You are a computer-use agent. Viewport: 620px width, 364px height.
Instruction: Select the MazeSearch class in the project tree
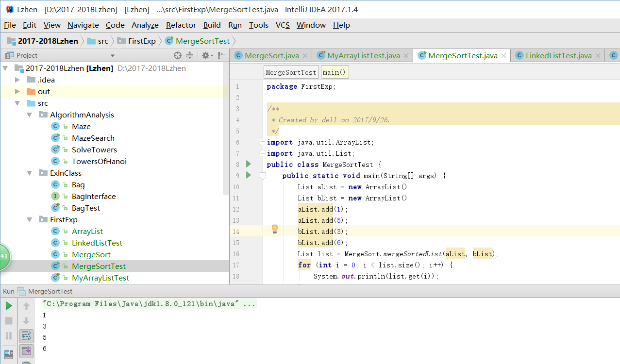(x=93, y=138)
